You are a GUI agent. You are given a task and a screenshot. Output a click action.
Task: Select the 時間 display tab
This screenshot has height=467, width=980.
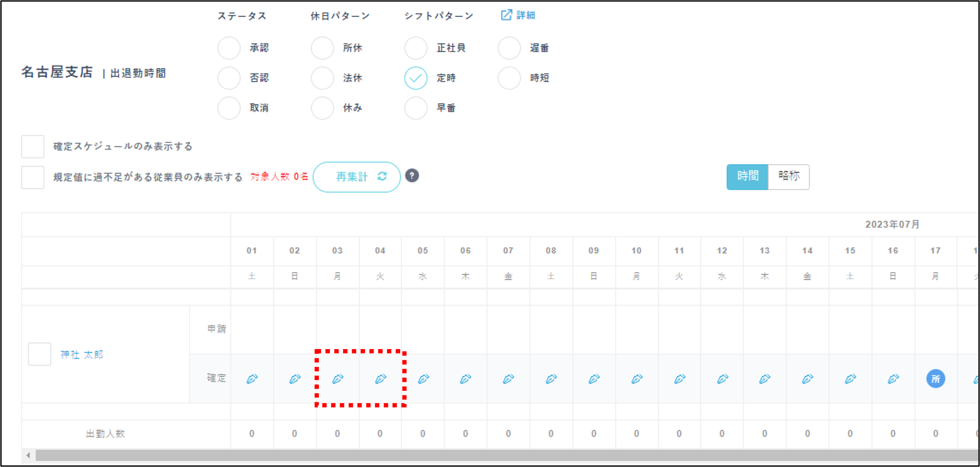pos(747,176)
